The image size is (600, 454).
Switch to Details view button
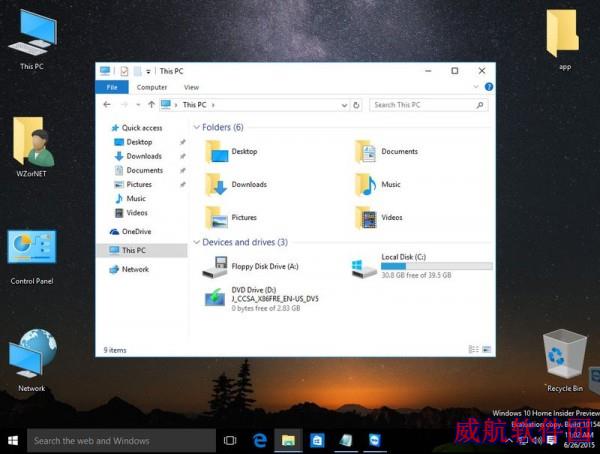[x=473, y=349]
